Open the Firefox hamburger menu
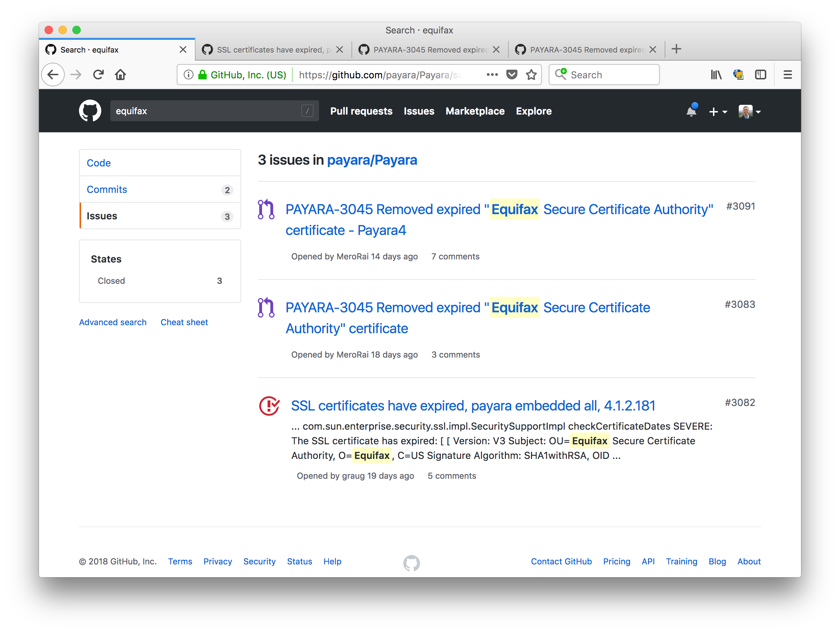This screenshot has width=840, height=633. 788,75
